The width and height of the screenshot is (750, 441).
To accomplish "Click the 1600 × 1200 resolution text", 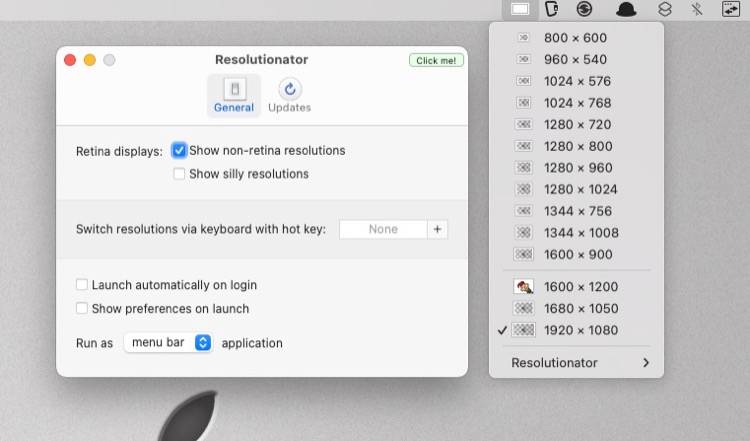I will [x=581, y=287].
